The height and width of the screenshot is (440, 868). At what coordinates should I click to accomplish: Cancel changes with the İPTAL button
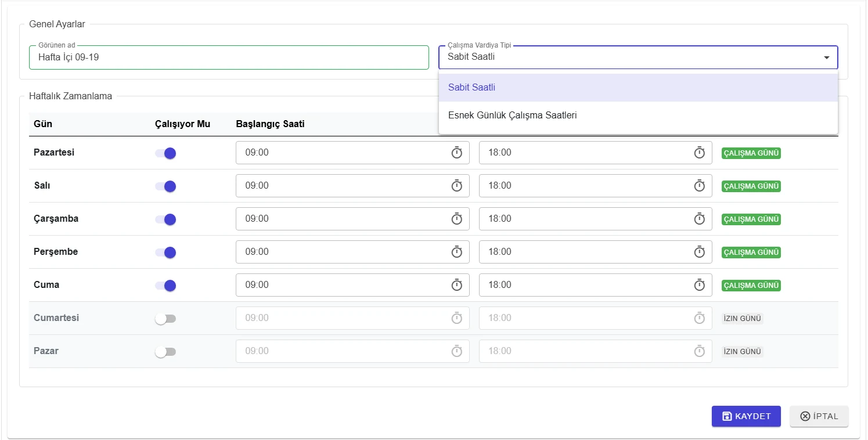point(819,416)
